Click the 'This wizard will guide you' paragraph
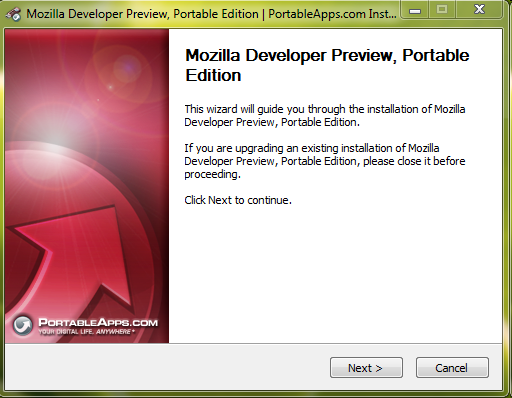Image resolution: width=512 pixels, height=398 pixels. click(x=325, y=116)
